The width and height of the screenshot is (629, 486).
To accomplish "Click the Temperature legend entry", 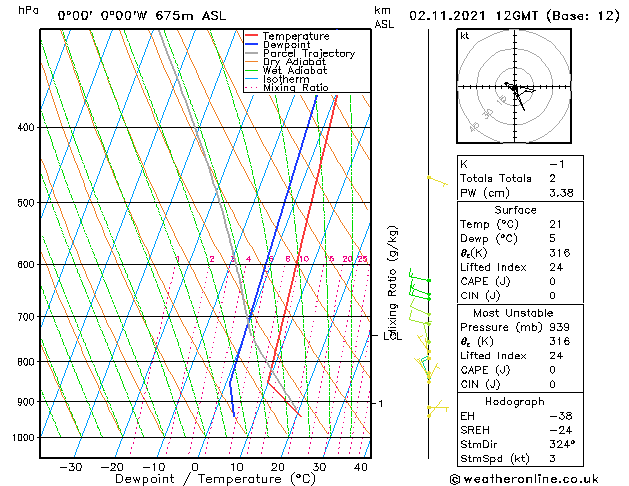I will (x=287, y=36).
